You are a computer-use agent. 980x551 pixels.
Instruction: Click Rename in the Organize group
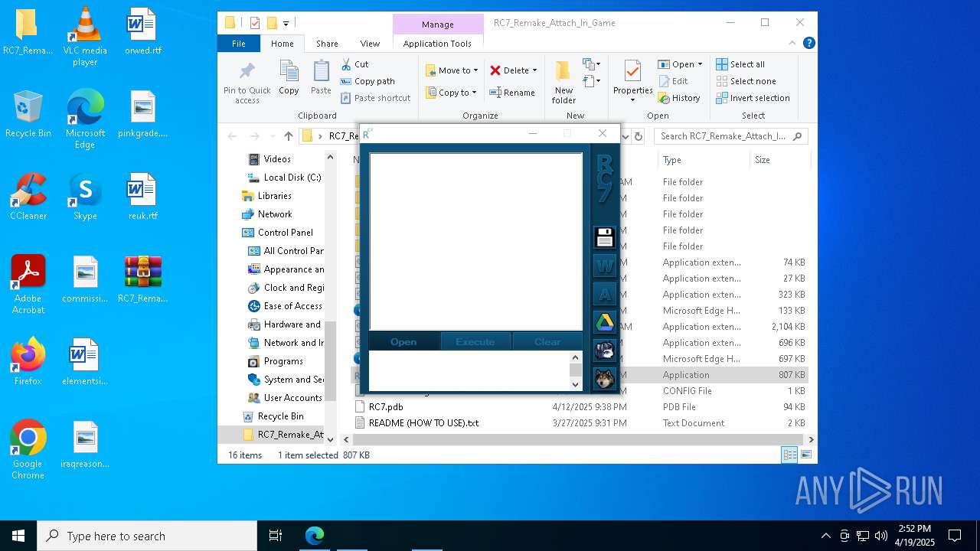(512, 93)
